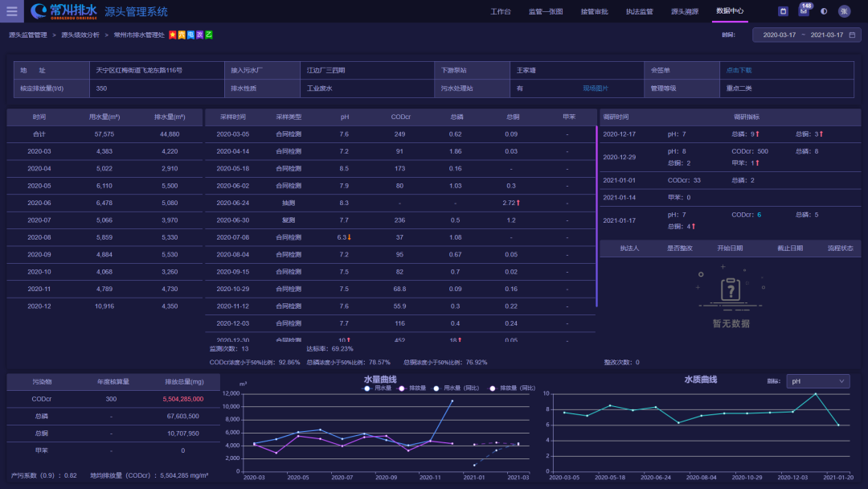Image resolution: width=868 pixels, height=489 pixels.
Task: Open the 现场图片 link
Action: [596, 88]
